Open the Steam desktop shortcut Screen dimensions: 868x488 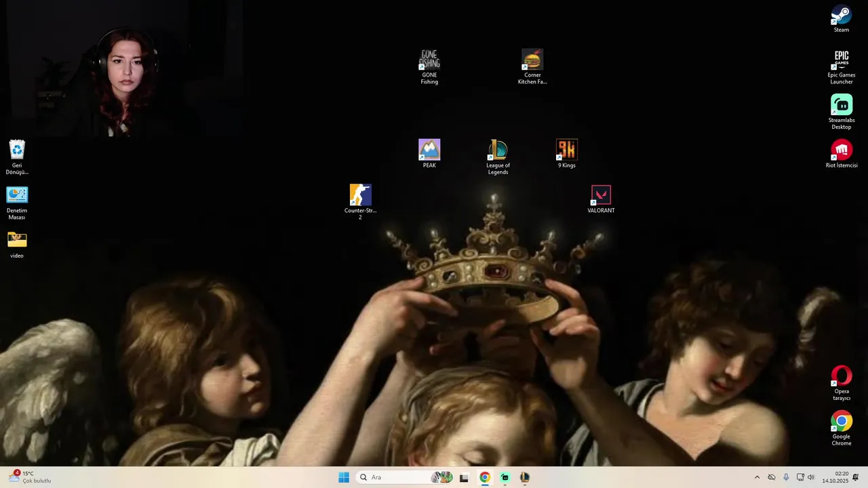coord(842,19)
